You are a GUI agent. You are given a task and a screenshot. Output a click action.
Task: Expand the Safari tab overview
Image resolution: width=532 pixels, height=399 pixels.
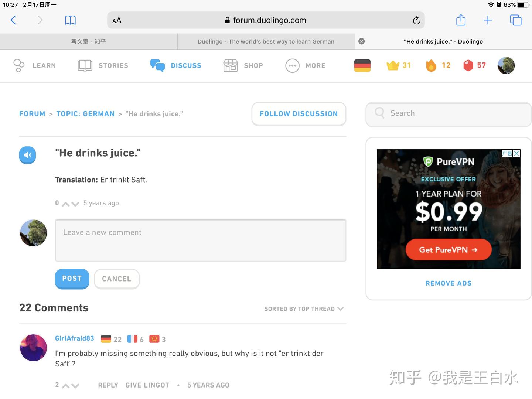[x=516, y=20]
